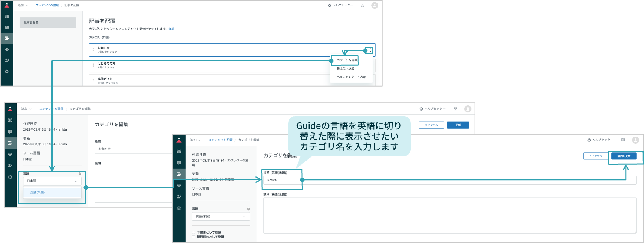Select ヘルプセンターを表示 menu entry
Image resolution: width=644 pixels, height=243 pixels.
(351, 77)
